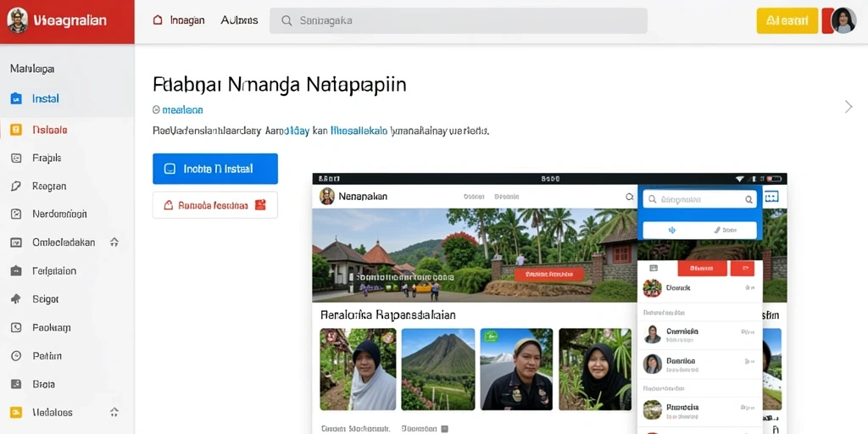Open the Cramiaka contact row
This screenshot has width=868, height=434.
pos(699,334)
